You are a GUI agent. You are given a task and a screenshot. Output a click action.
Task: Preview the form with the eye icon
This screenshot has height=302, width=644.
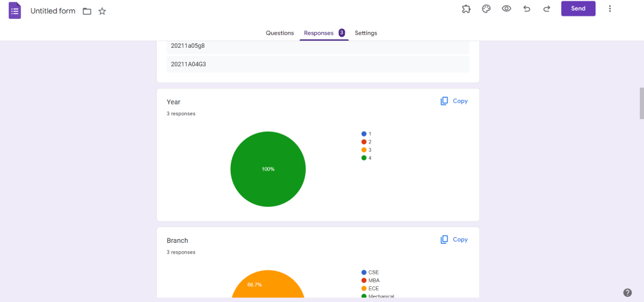pyautogui.click(x=506, y=9)
